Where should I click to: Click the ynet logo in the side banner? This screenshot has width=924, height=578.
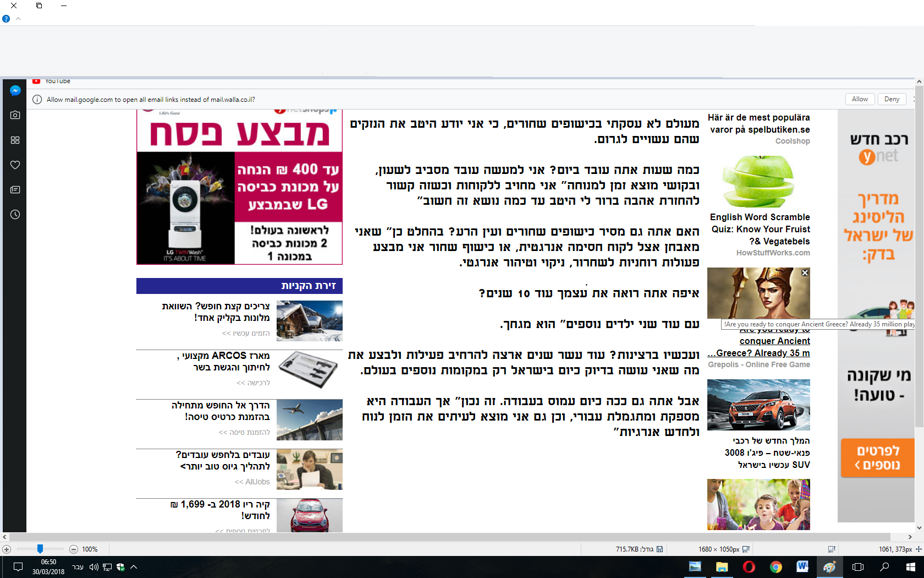click(878, 157)
